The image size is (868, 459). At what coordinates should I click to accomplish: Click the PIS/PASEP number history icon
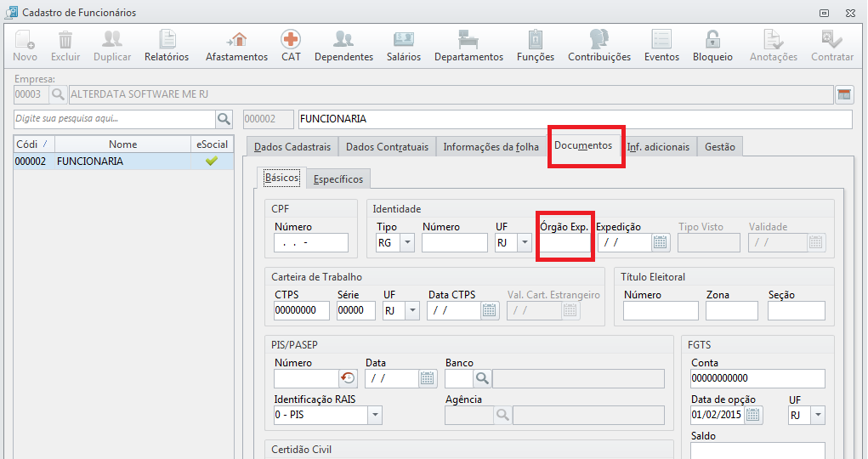click(348, 379)
